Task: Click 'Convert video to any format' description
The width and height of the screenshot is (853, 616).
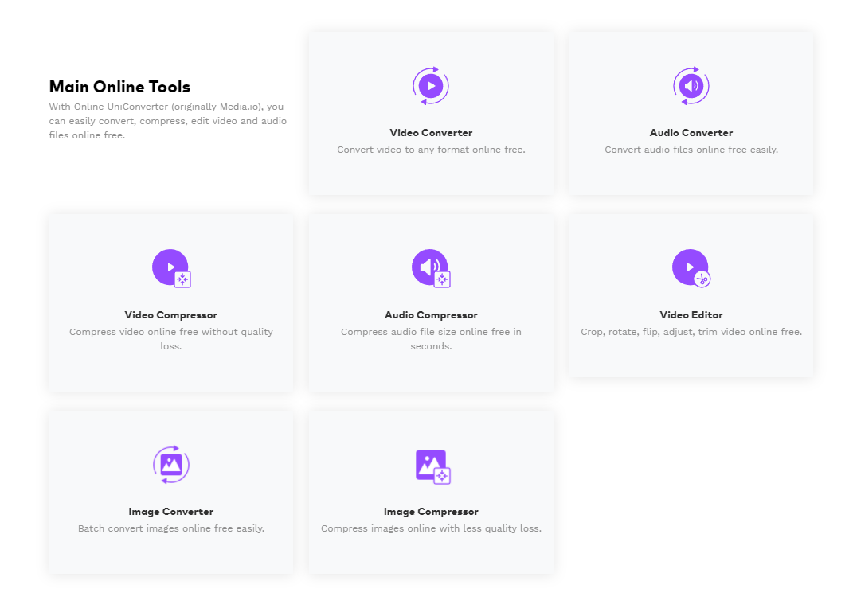Action: pyautogui.click(x=431, y=150)
